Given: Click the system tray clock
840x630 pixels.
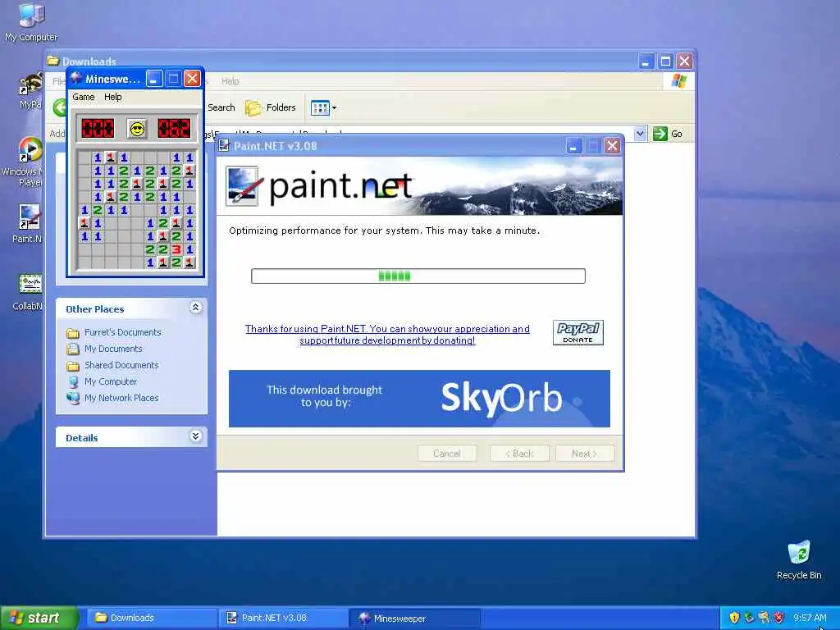Looking at the screenshot, I should [810, 618].
